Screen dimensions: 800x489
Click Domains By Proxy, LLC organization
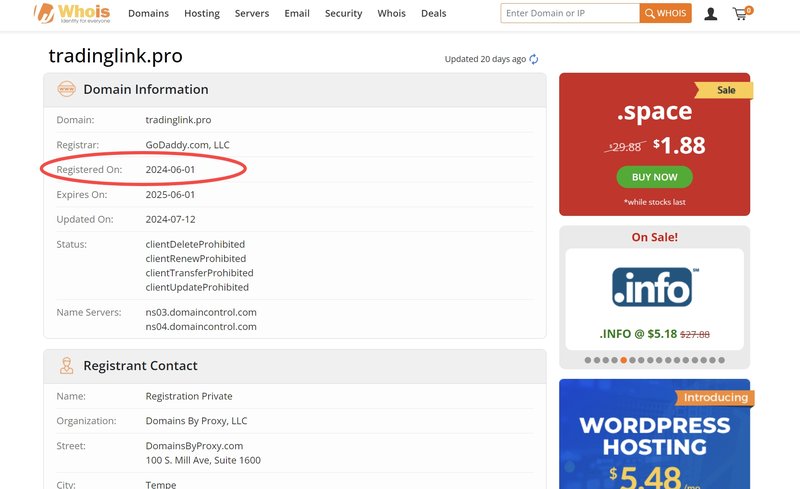pos(196,421)
